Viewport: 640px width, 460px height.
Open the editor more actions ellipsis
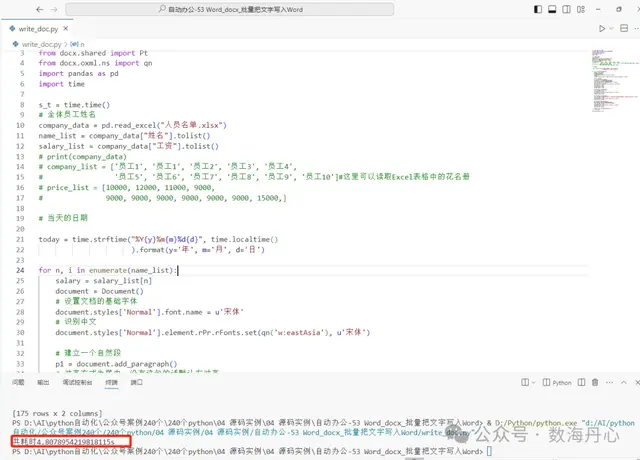636,29
